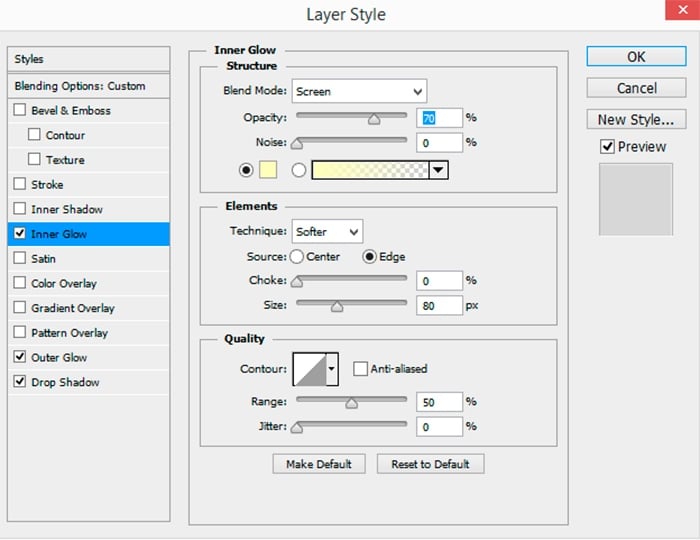Open the Drop Shadow settings
Viewport: 700px width, 540px height.
[x=65, y=382]
